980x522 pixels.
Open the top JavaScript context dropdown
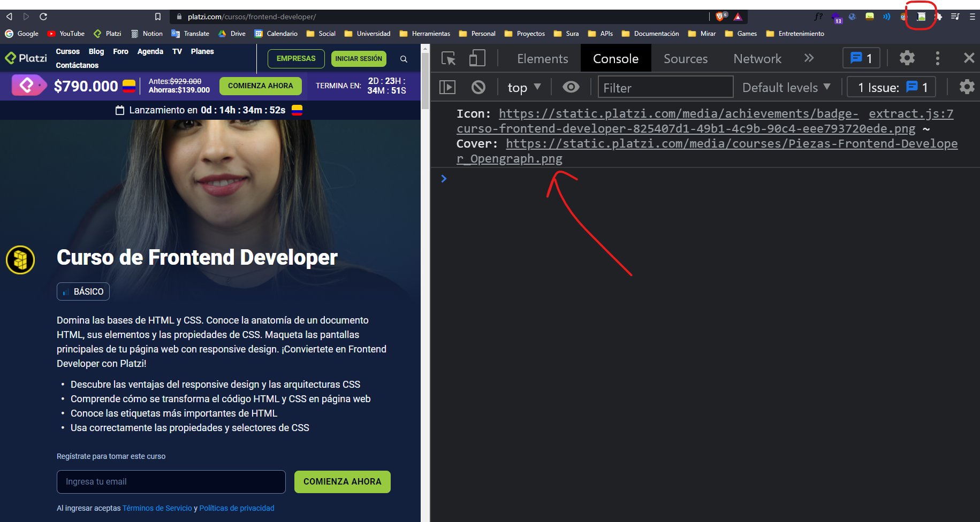click(x=524, y=87)
